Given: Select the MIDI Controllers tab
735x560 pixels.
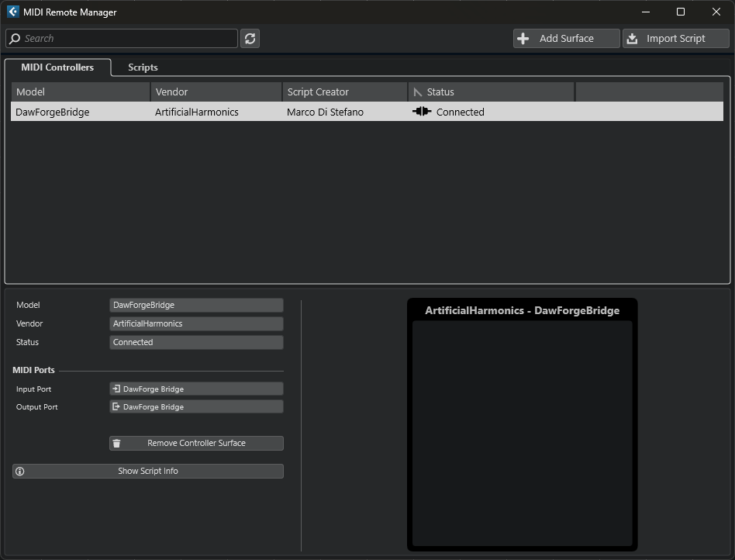Looking at the screenshot, I should click(57, 67).
